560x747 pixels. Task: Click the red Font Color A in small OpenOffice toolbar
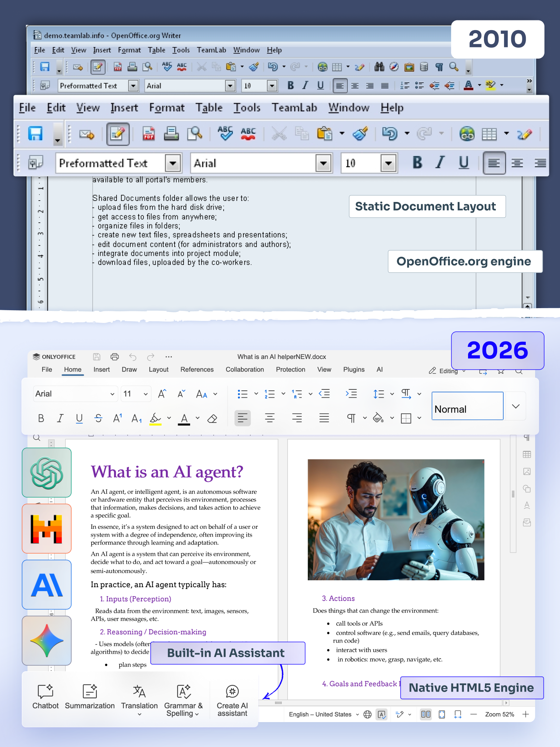click(468, 85)
